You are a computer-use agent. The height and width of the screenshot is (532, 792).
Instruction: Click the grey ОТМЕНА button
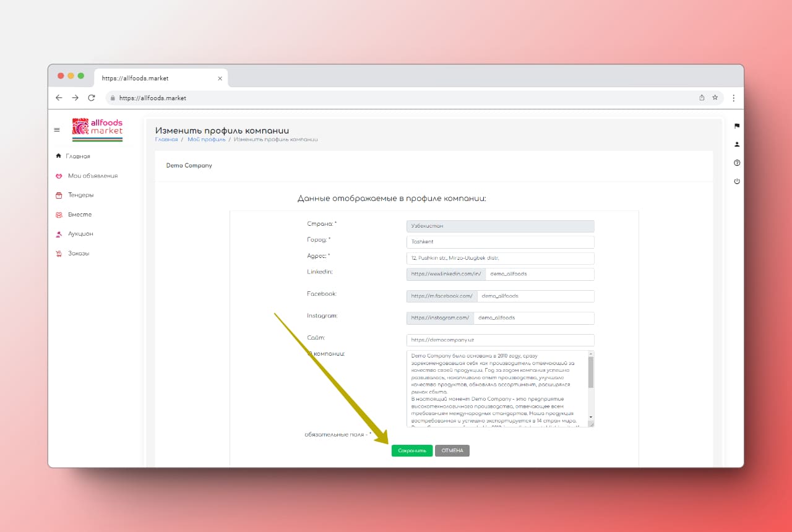452,450
